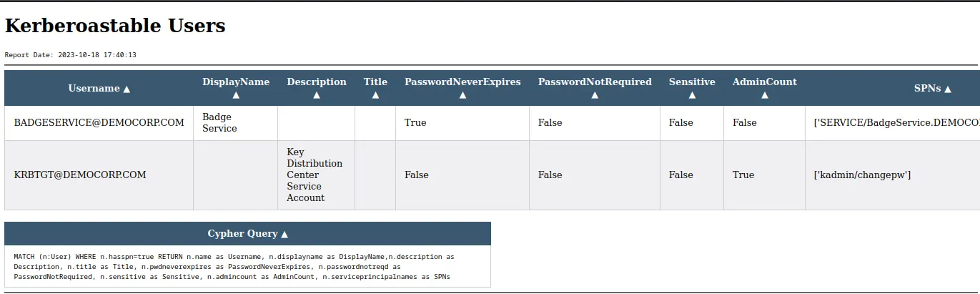Sort by AdminCount column arrow

click(764, 94)
